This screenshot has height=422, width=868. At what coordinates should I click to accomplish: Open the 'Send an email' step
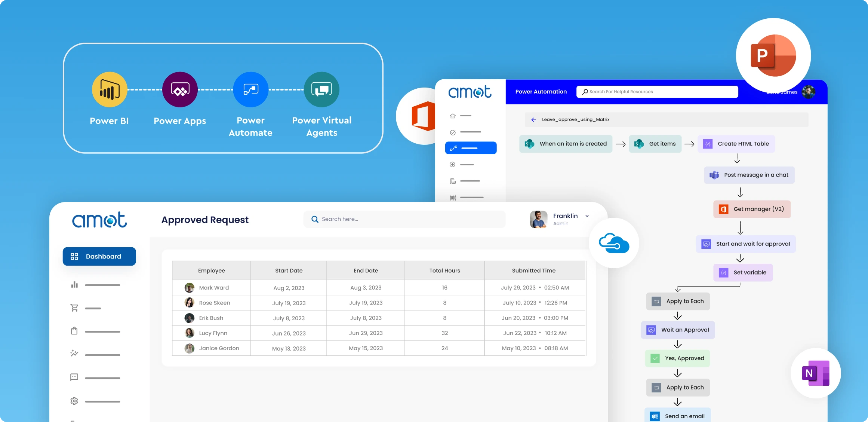tap(677, 415)
